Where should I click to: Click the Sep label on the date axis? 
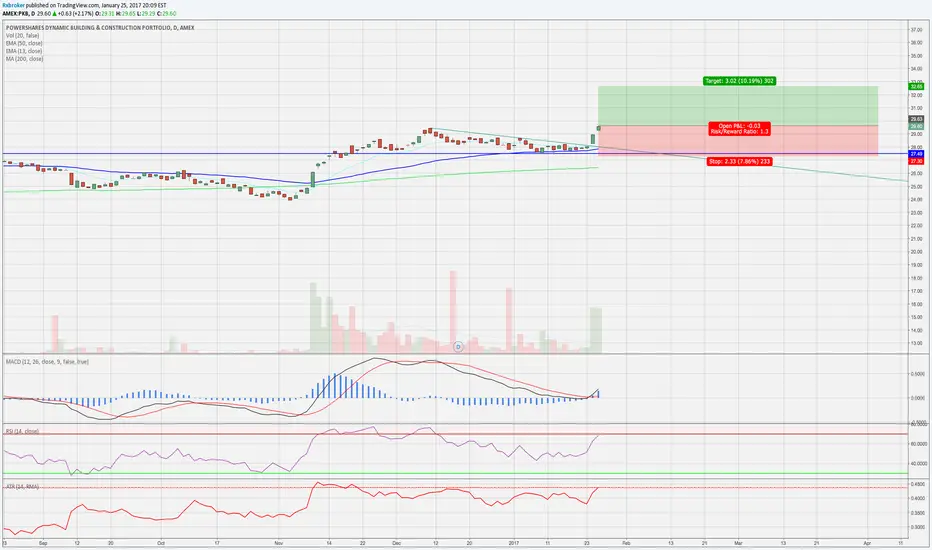[x=43, y=543]
